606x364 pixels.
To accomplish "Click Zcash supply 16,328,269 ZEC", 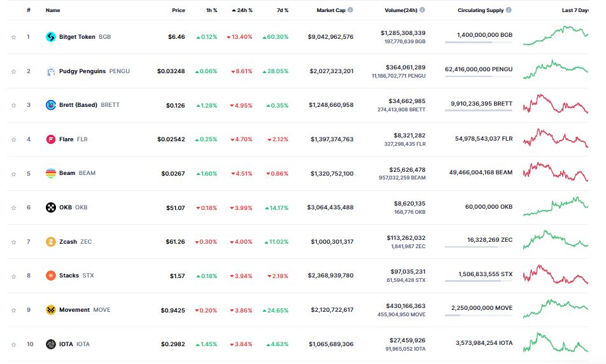I will [490, 240].
